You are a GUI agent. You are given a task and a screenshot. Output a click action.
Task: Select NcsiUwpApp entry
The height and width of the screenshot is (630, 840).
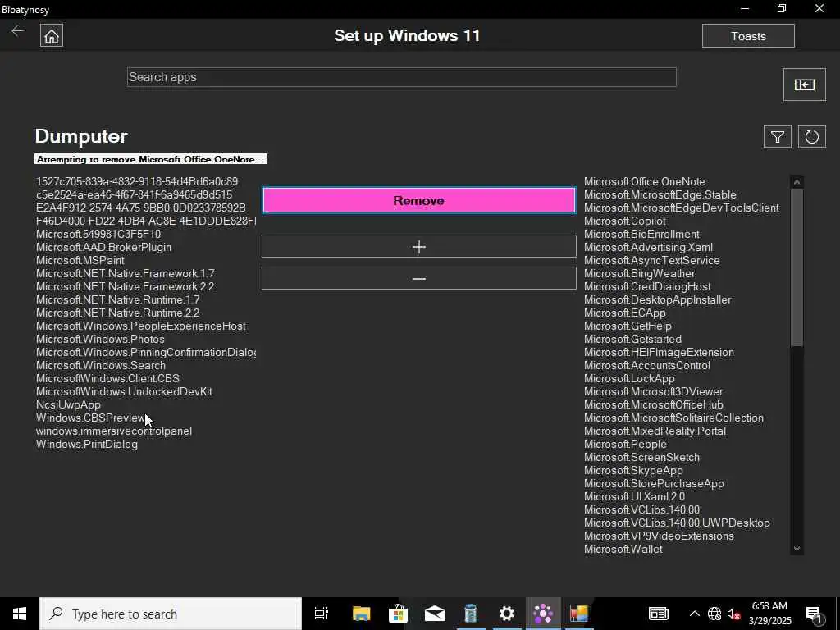[68, 405]
